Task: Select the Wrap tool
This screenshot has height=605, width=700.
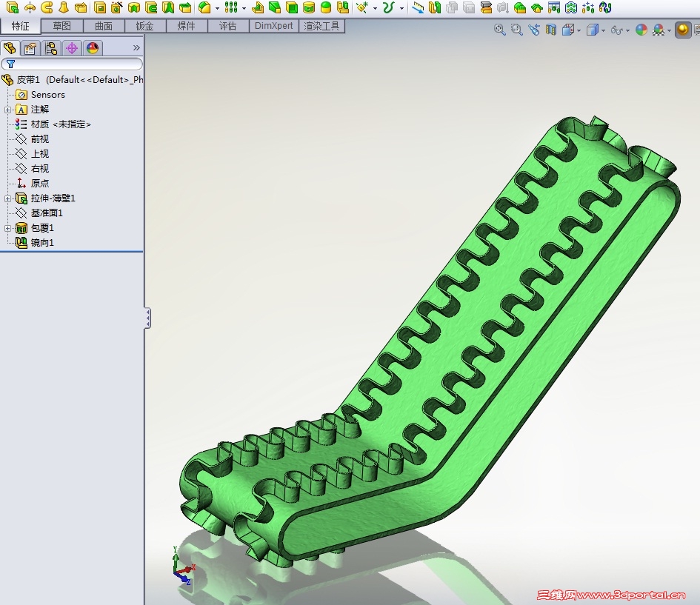Action: (x=308, y=7)
